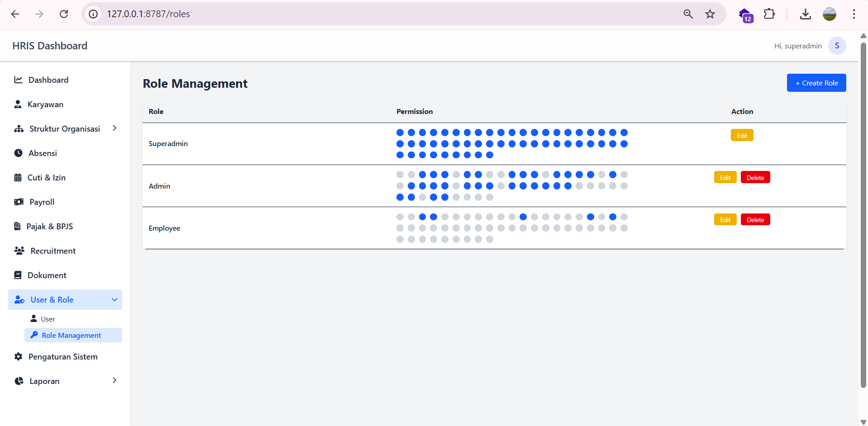Screen dimensions: 868x426
Task: Open the Karyawan menu item
Action: pyautogui.click(x=45, y=104)
